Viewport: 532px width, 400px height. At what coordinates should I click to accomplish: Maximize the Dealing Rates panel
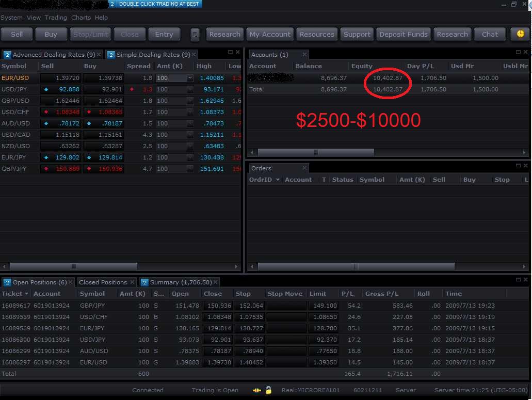click(x=230, y=52)
